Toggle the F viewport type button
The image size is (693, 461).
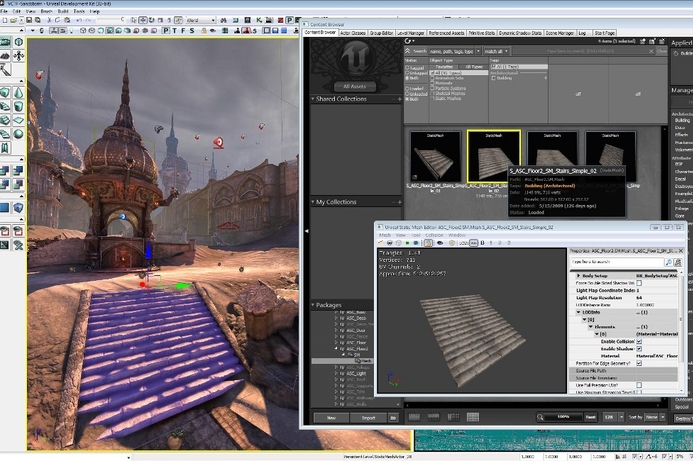[183, 30]
